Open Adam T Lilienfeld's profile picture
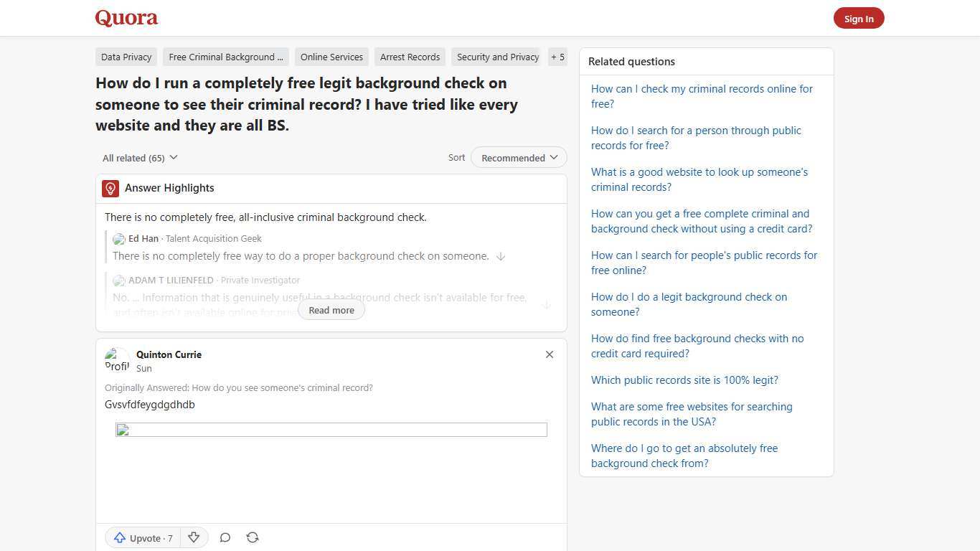Viewport: 980px width, 551px height. pyautogui.click(x=119, y=281)
